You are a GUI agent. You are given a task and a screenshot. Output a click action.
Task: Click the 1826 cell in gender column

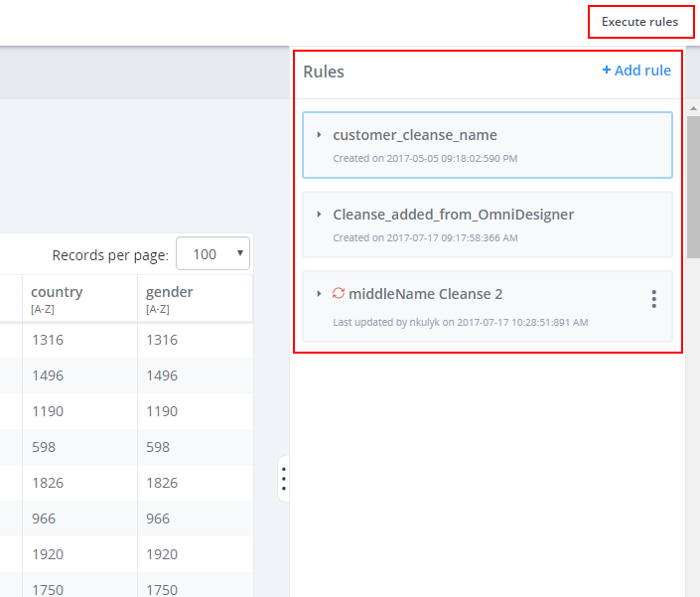[x=162, y=483]
